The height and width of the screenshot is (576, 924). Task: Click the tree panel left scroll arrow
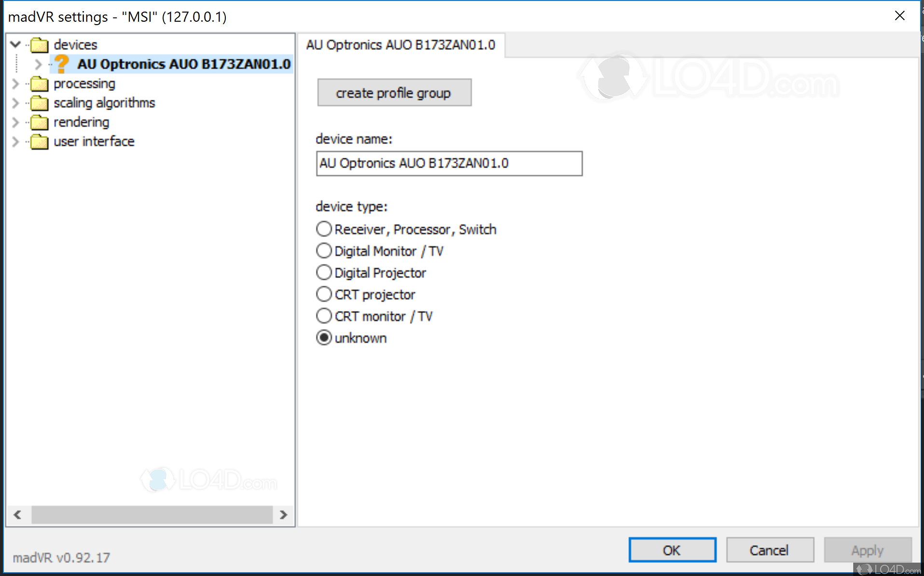(x=18, y=515)
